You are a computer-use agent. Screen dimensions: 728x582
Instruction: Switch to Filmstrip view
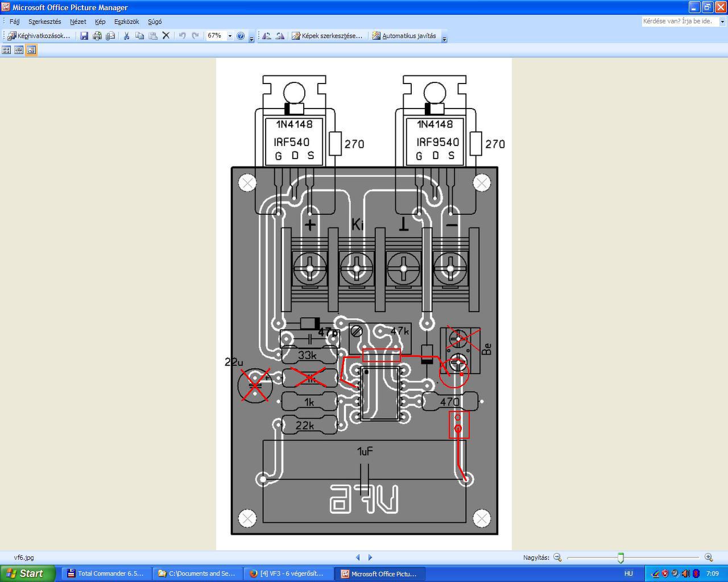coord(19,50)
